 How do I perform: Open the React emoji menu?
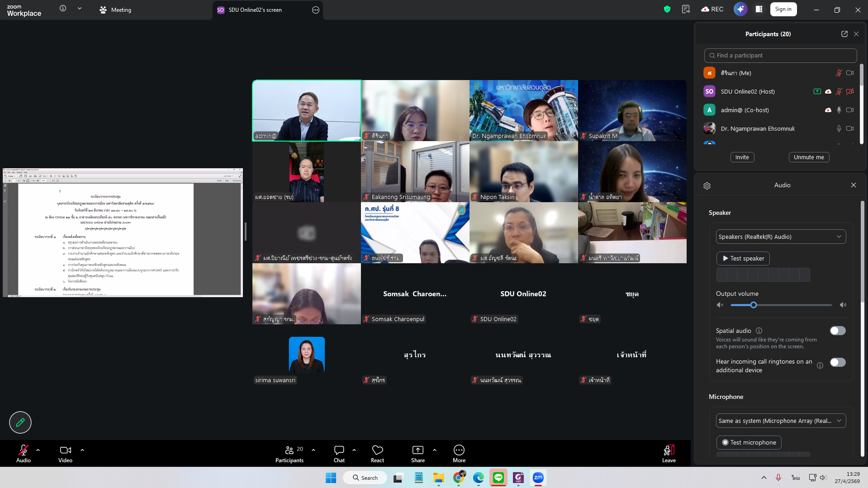[x=377, y=454]
